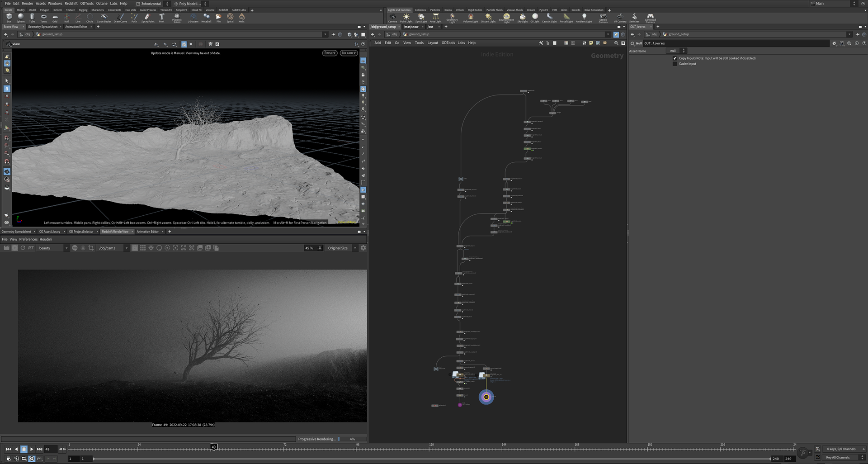868x464 pixels.
Task: Add a Point Light from shelf
Action: [x=406, y=18]
